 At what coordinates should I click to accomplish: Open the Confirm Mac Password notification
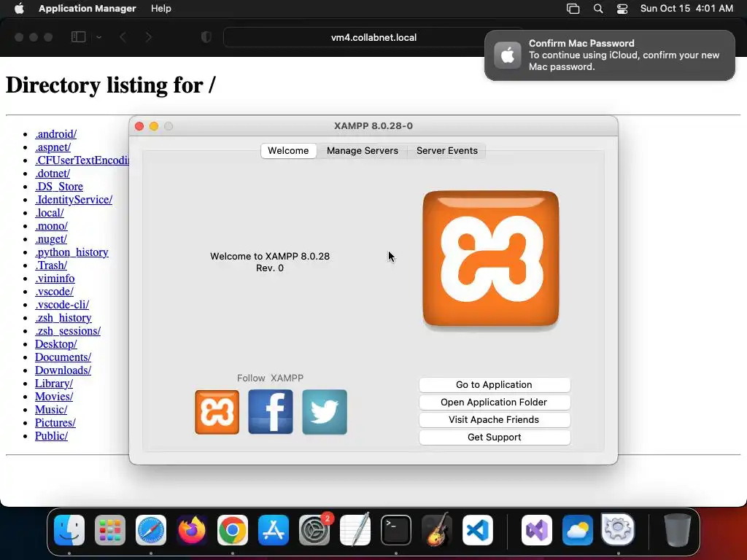click(609, 55)
